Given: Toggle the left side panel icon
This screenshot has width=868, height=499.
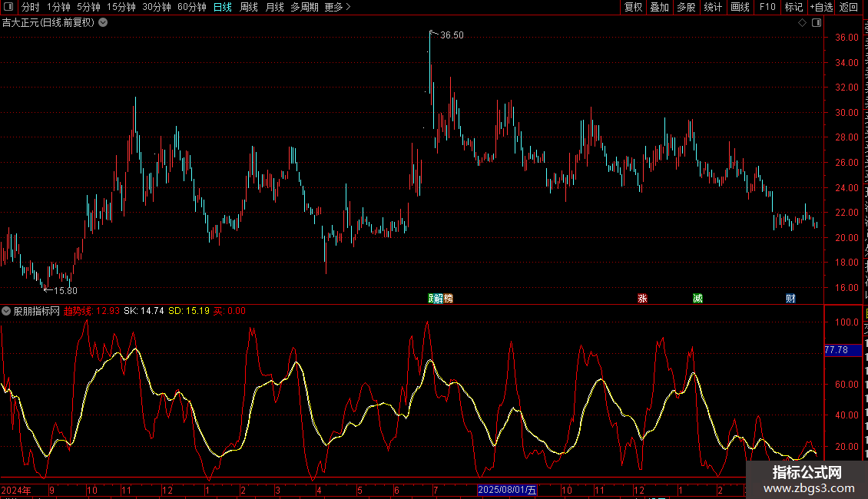Looking at the screenshot, I should pos(8,7).
